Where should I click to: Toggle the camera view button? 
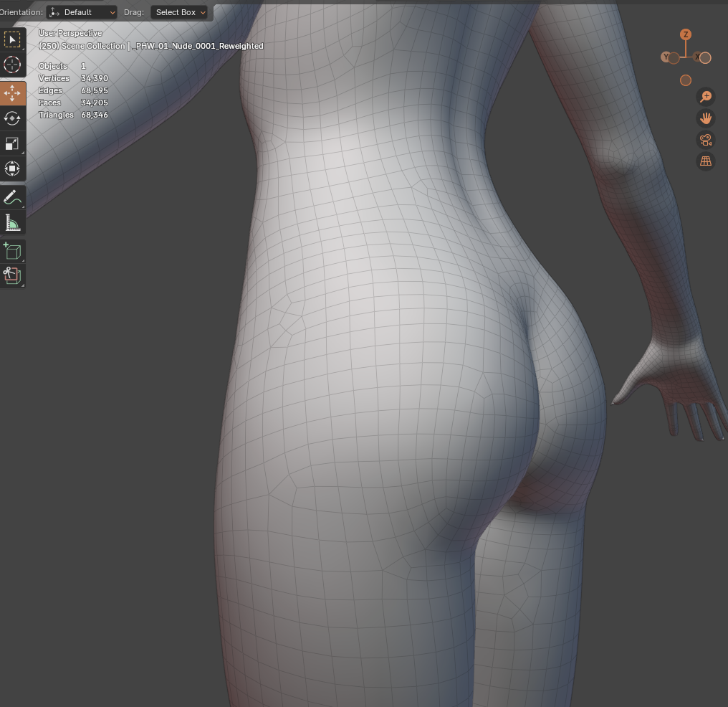pos(706,140)
